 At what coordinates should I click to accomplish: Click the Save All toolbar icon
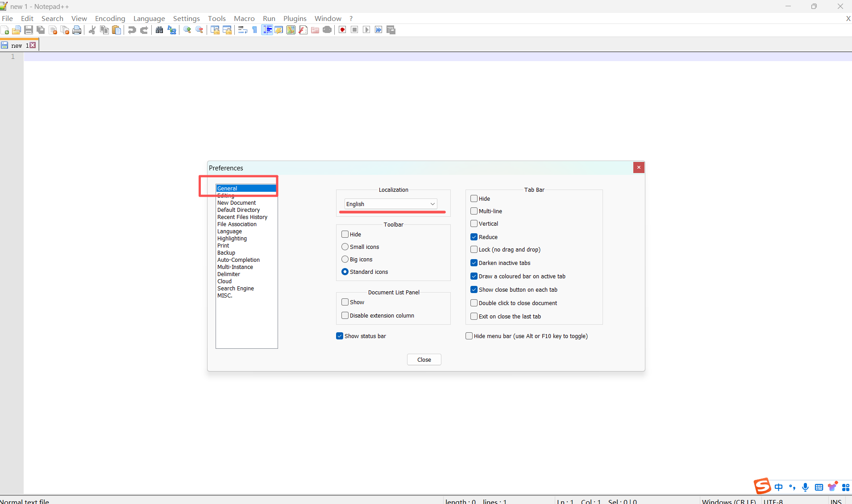pyautogui.click(x=41, y=30)
